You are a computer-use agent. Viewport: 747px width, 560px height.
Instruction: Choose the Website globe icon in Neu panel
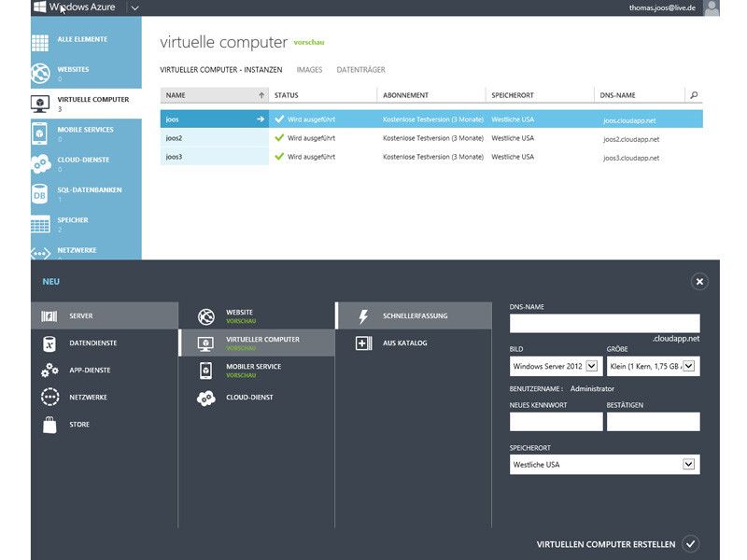[x=206, y=316]
